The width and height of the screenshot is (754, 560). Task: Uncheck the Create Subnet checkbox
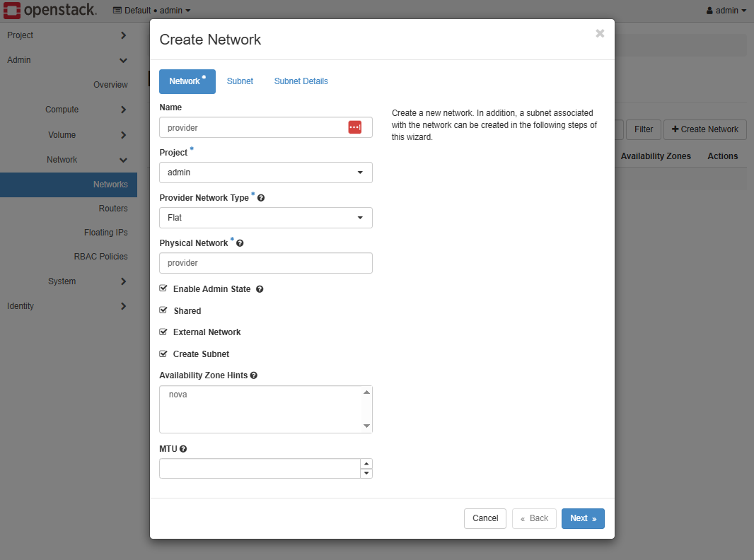[x=163, y=354]
